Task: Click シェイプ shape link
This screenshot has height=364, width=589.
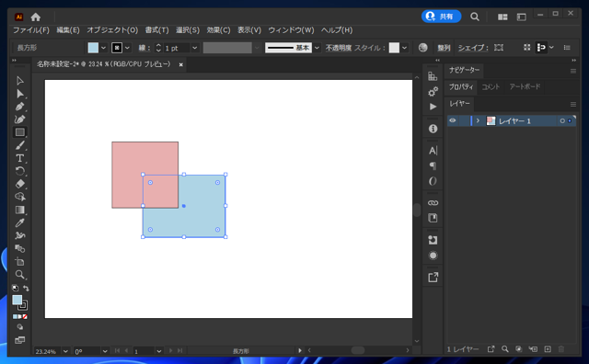Action: (473, 48)
